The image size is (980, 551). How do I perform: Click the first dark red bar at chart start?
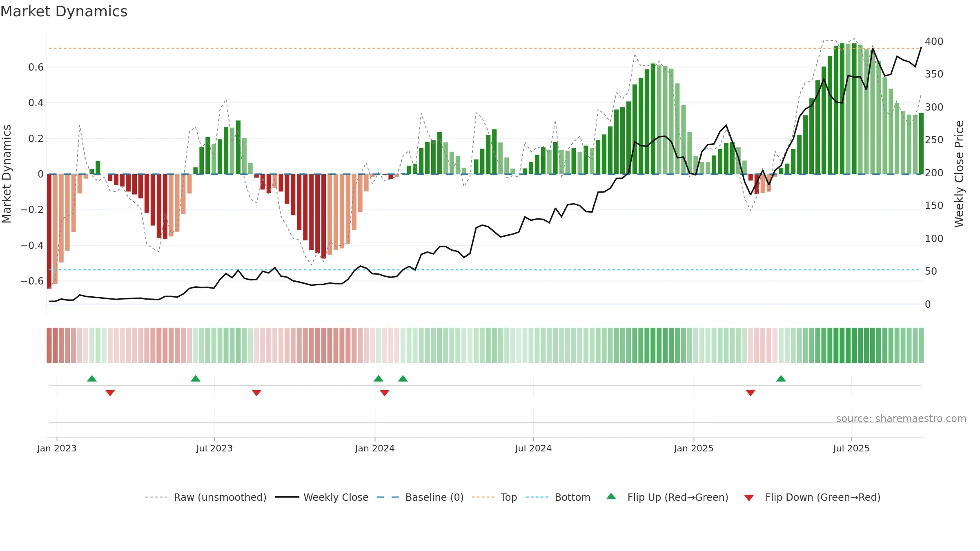pyautogui.click(x=49, y=231)
